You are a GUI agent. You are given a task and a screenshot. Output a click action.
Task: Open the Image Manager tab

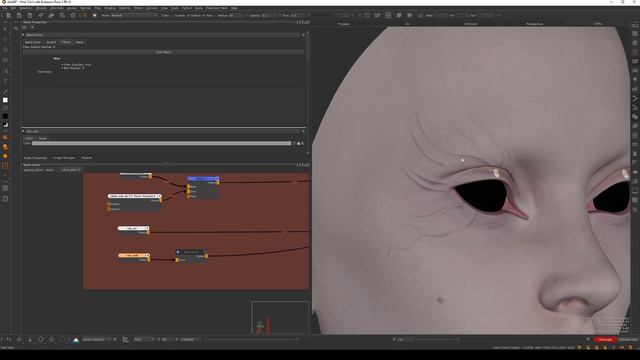[64, 158]
